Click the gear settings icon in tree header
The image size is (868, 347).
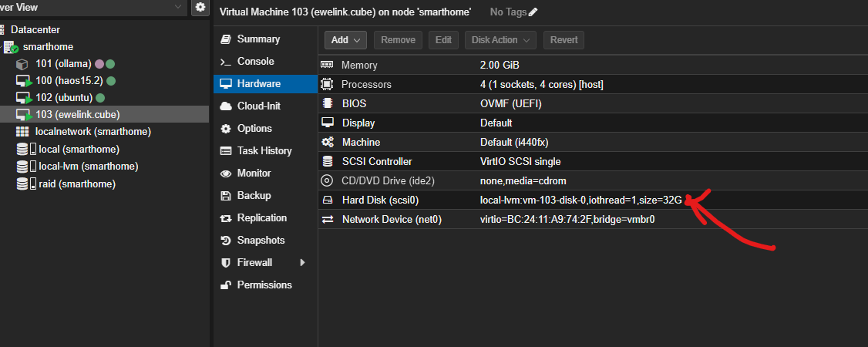pos(200,7)
